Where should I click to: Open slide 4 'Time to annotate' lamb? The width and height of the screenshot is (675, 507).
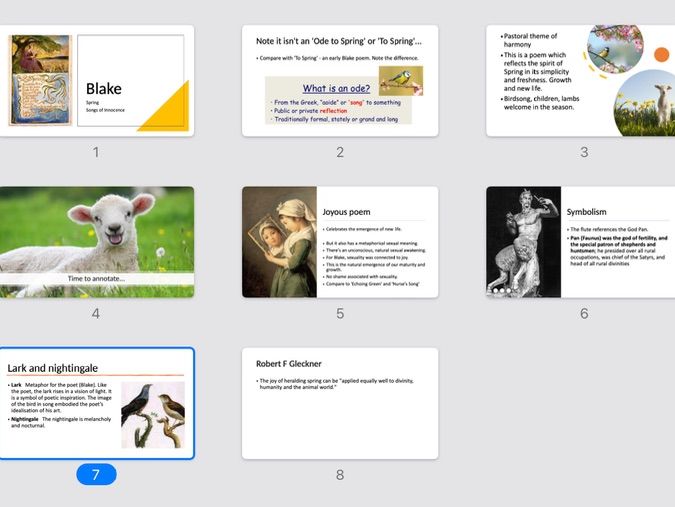tap(96, 242)
